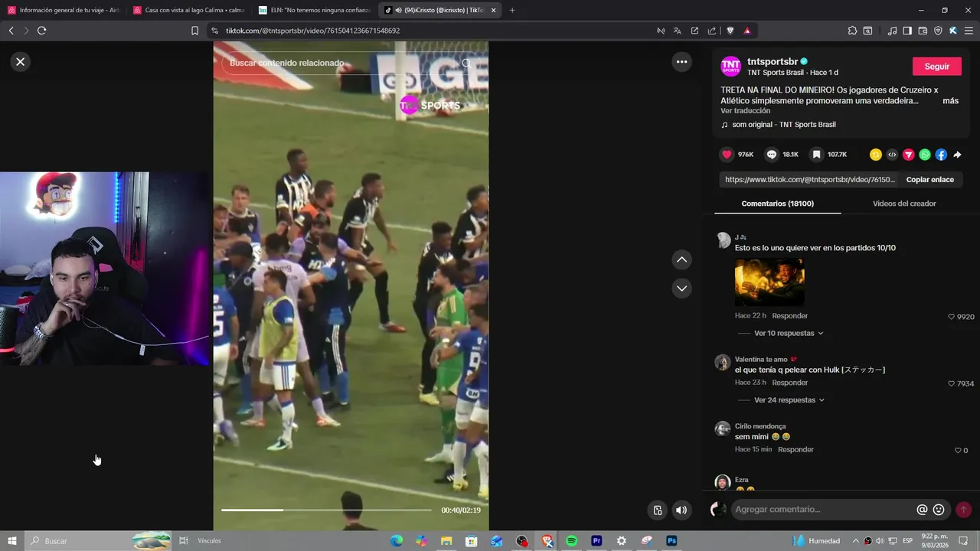This screenshot has height=551, width=980.
Task: Share video to WhatsApp
Action: click(x=925, y=155)
